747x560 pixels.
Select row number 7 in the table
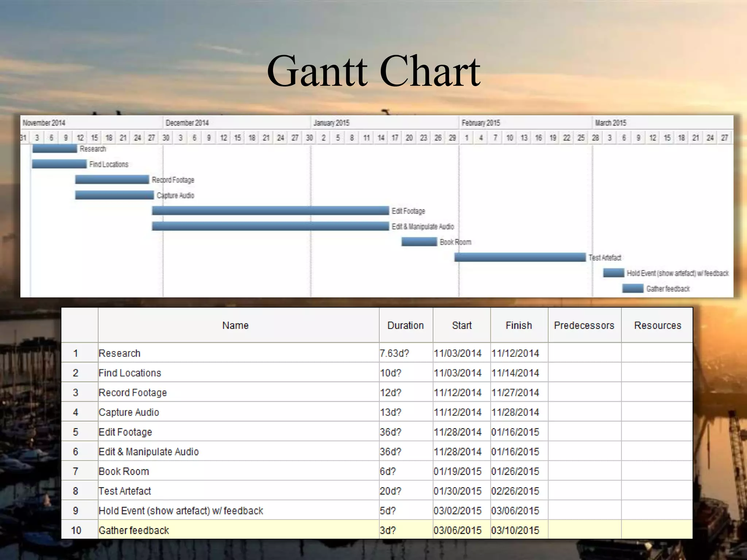[x=76, y=471]
